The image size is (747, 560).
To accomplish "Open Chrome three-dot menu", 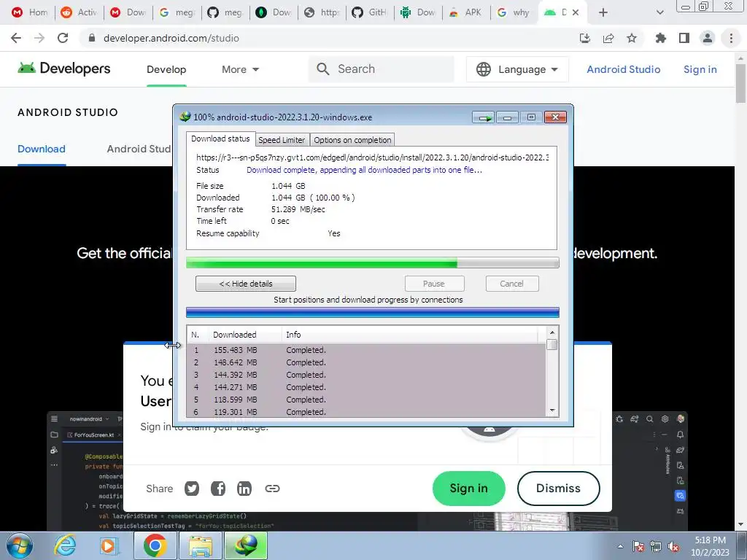I will pyautogui.click(x=731, y=38).
